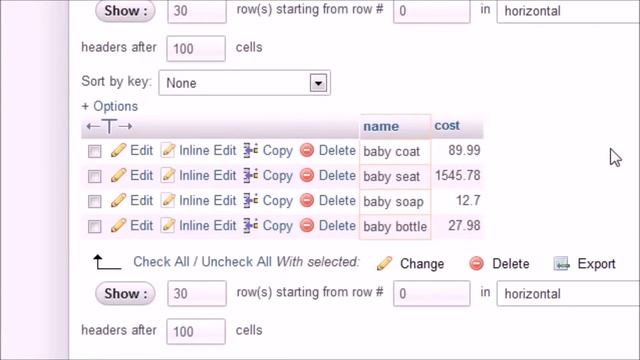Image resolution: width=640 pixels, height=360 pixels.
Task: Click the Uncheck All link
Action: pyautogui.click(x=236, y=262)
